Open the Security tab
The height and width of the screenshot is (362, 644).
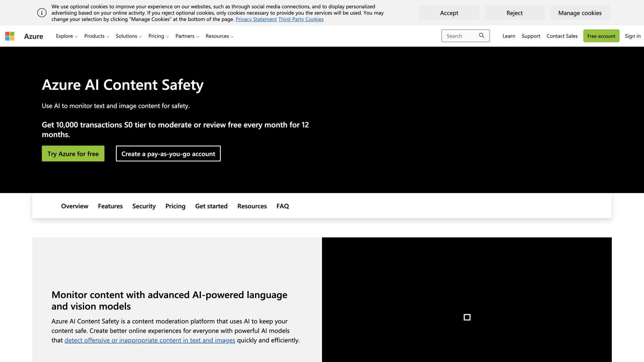pos(144,206)
